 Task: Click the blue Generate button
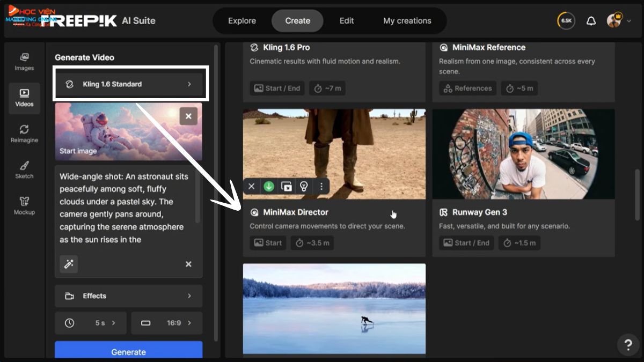point(129,351)
